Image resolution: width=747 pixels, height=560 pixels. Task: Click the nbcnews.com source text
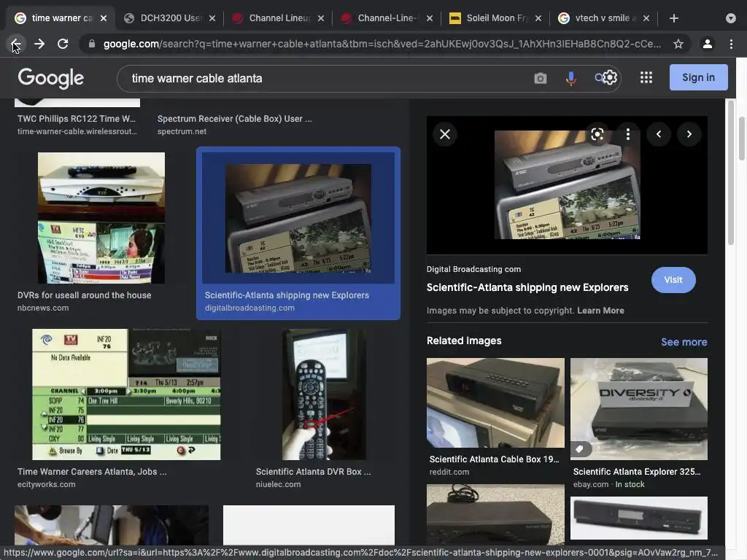click(x=43, y=308)
